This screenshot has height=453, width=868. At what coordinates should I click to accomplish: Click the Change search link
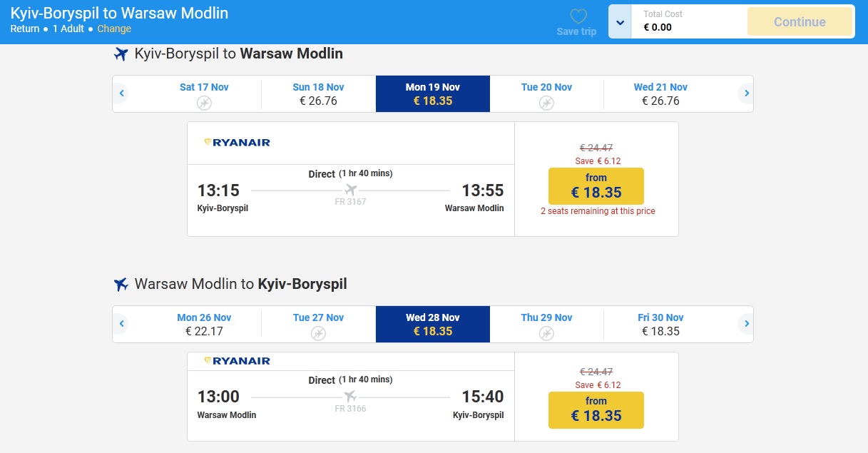114,29
